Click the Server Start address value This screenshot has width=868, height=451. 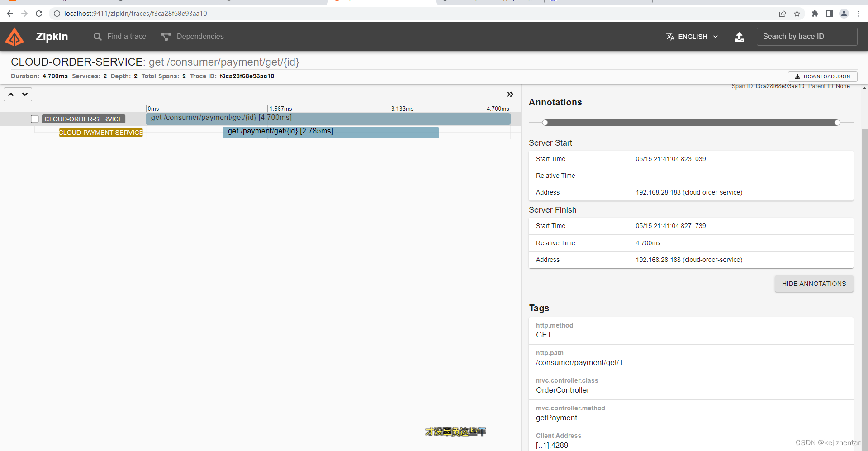pos(689,192)
